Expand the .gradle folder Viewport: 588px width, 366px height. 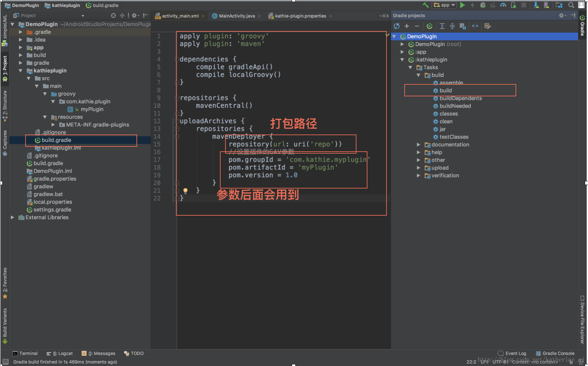(21, 32)
